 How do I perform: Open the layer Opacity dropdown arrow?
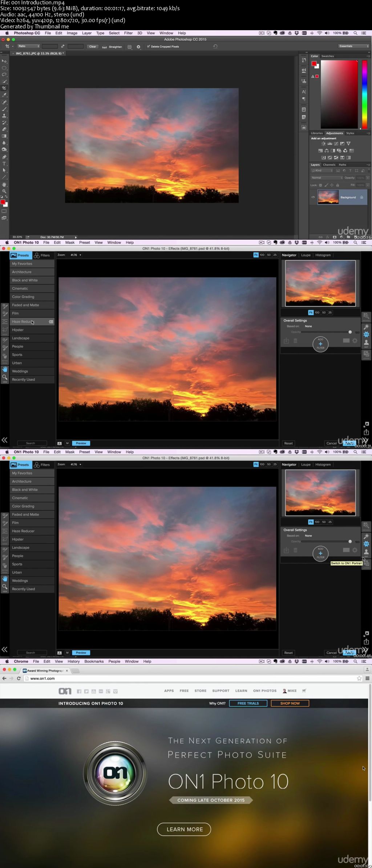[368, 178]
